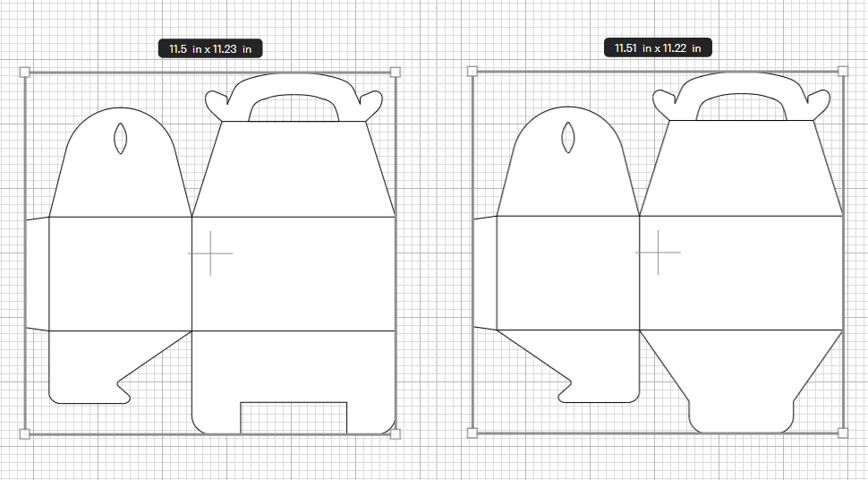Select the oval slot in the right template's rounded flap
Screen dimensions: 868x480
click(568, 137)
